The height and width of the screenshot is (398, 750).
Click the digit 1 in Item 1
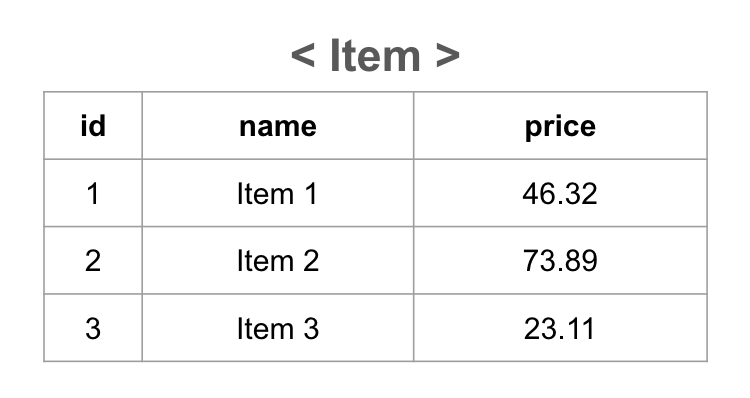tap(311, 194)
